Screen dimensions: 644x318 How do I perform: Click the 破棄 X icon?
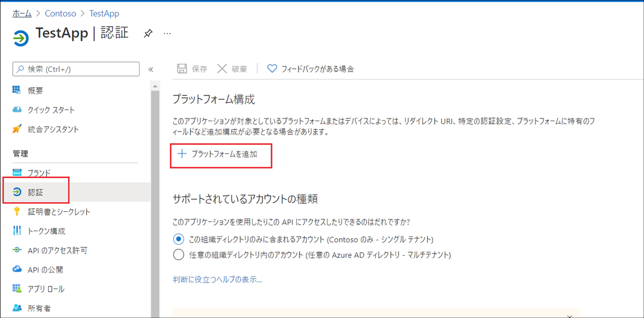pyautogui.click(x=222, y=69)
